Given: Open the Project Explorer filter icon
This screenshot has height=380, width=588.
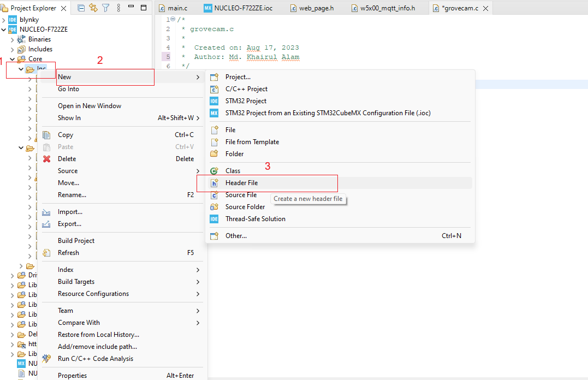Looking at the screenshot, I should 106,8.
